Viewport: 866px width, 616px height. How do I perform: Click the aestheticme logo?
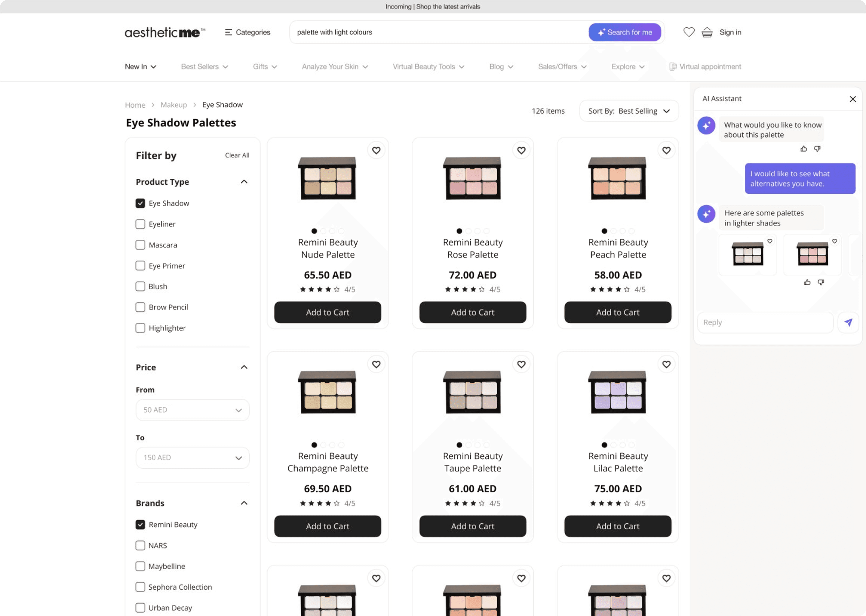coord(165,32)
